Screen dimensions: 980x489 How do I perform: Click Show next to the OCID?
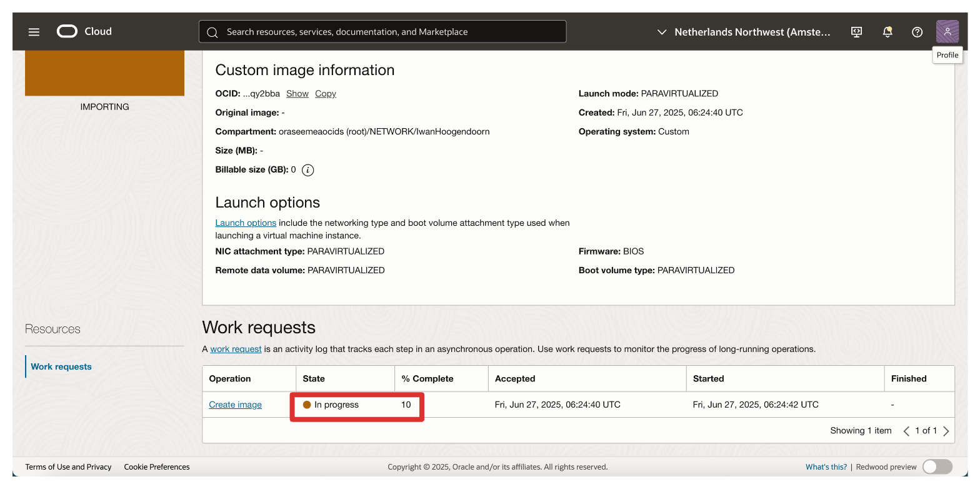(x=297, y=94)
